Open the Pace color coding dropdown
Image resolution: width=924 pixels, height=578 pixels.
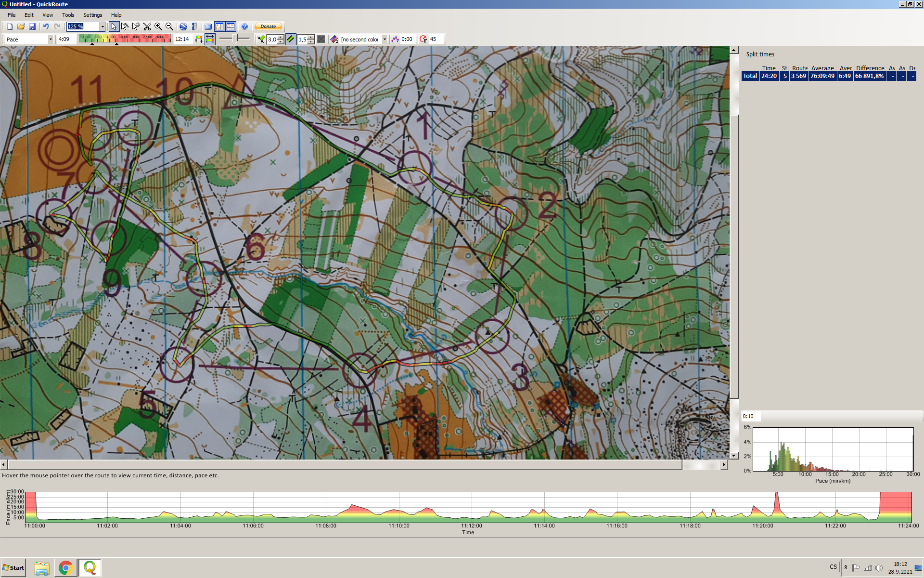tap(51, 39)
